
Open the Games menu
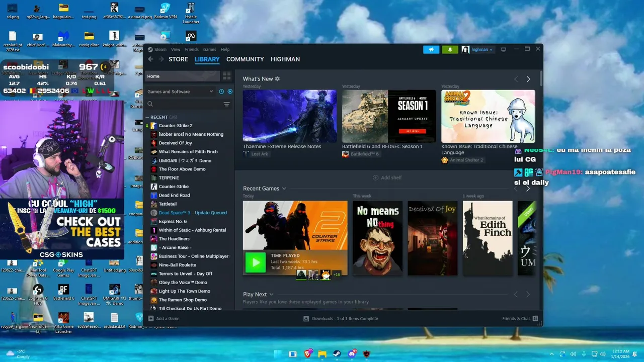tap(210, 49)
